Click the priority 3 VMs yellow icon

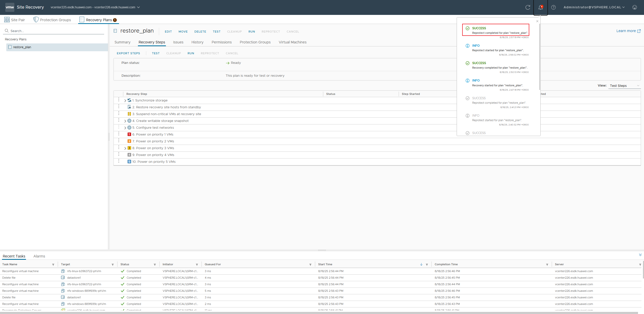click(x=129, y=148)
